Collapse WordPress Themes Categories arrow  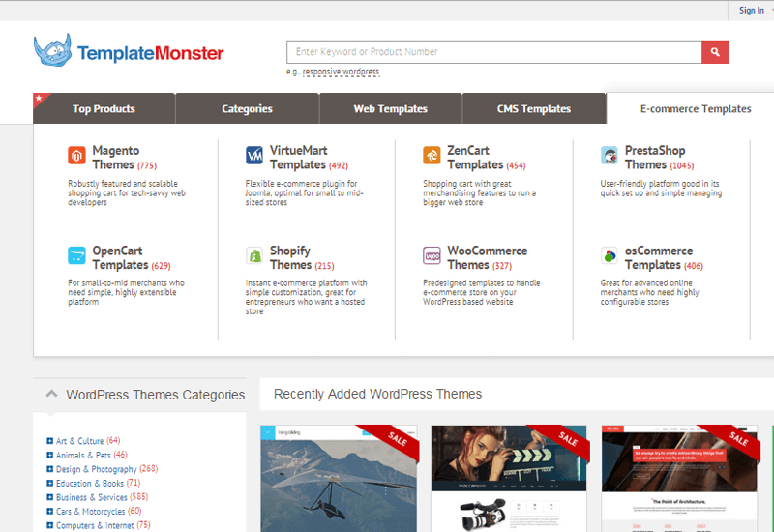click(52, 394)
